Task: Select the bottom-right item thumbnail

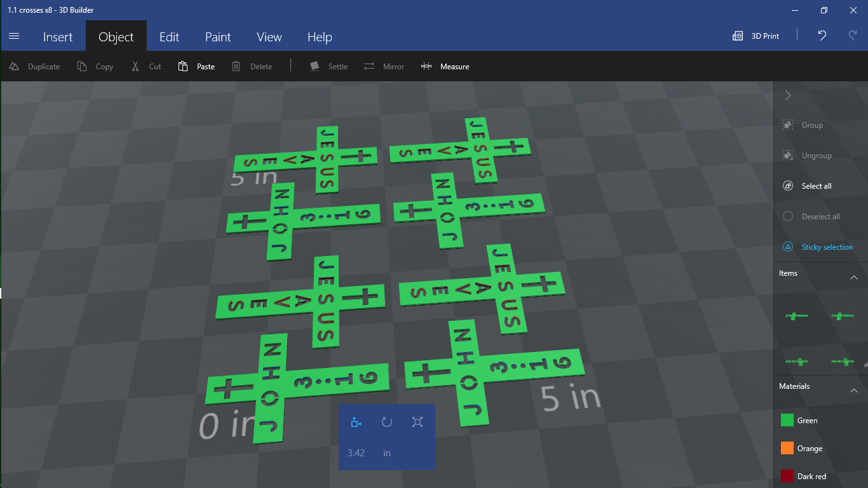Action: coord(842,362)
